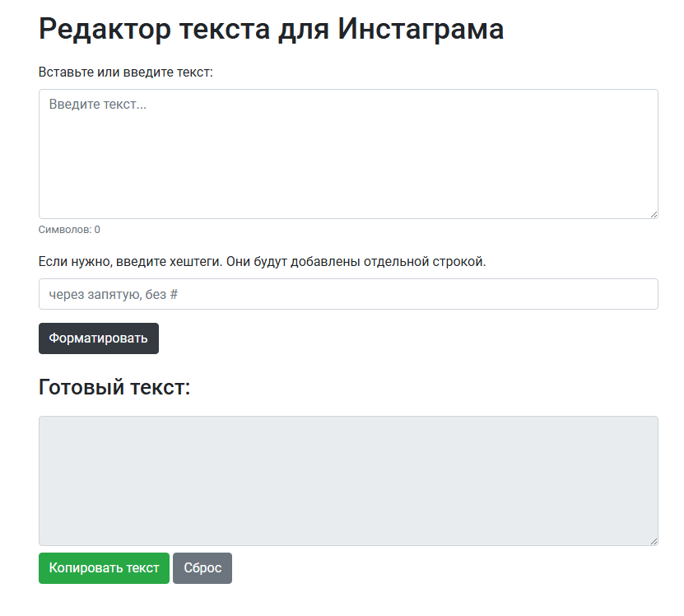The image size is (684, 616).
Task: Click the digit 0 in the character counter
Action: (97, 230)
